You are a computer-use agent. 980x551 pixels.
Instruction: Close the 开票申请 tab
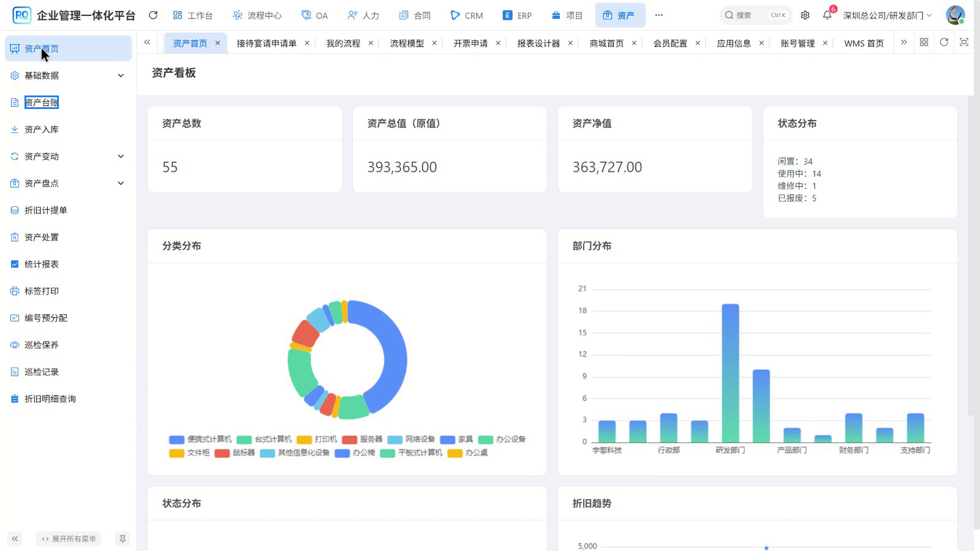click(x=498, y=43)
